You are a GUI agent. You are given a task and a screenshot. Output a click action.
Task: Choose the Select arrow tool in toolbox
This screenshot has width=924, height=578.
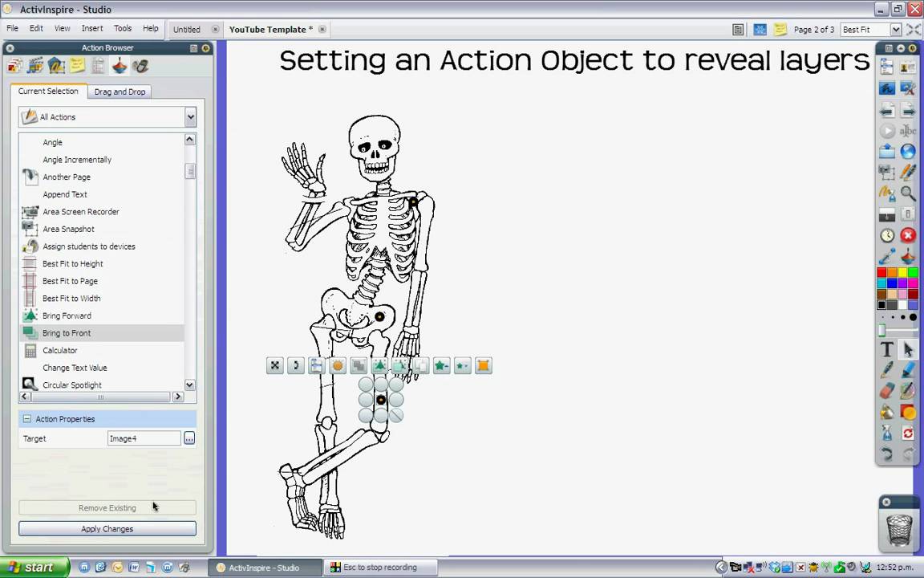coord(908,349)
